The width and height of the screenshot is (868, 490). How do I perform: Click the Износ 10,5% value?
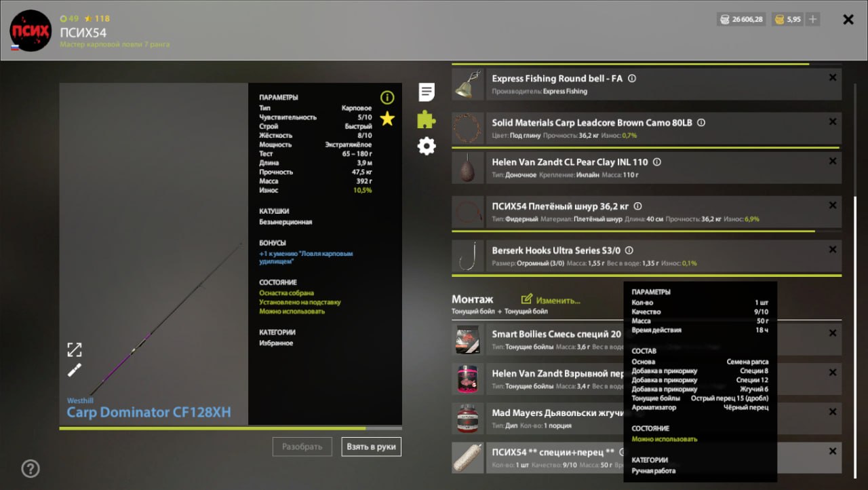pyautogui.click(x=363, y=191)
